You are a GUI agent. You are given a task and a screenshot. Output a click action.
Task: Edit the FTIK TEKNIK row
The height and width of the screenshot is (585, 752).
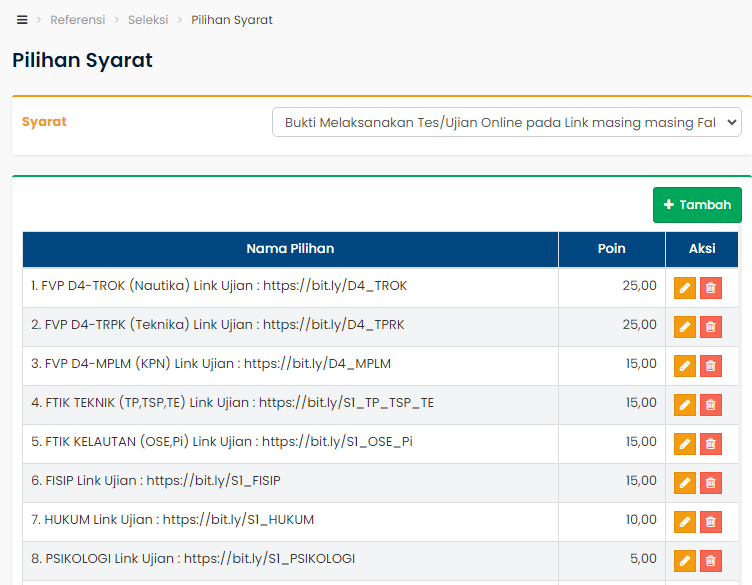pyautogui.click(x=685, y=405)
